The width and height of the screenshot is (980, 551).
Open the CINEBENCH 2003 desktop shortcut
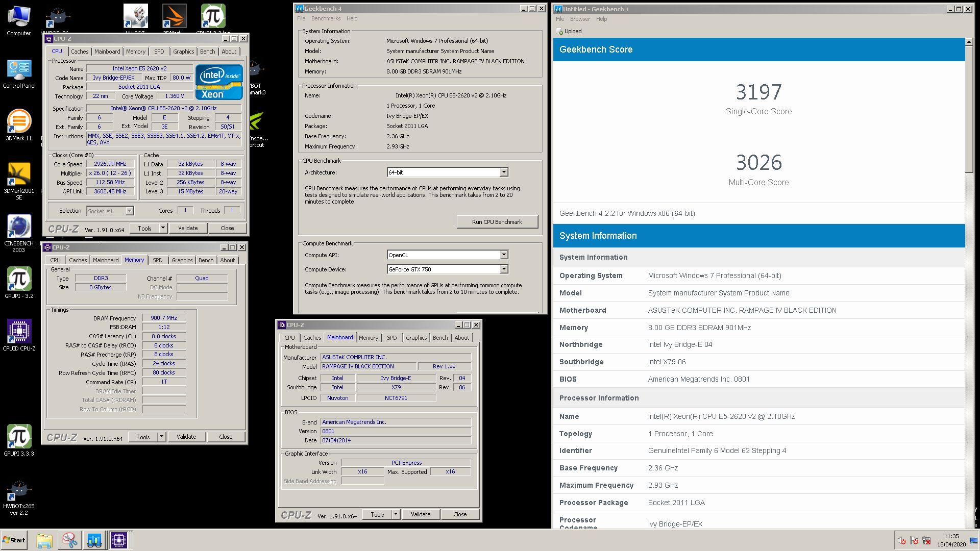[x=19, y=234]
